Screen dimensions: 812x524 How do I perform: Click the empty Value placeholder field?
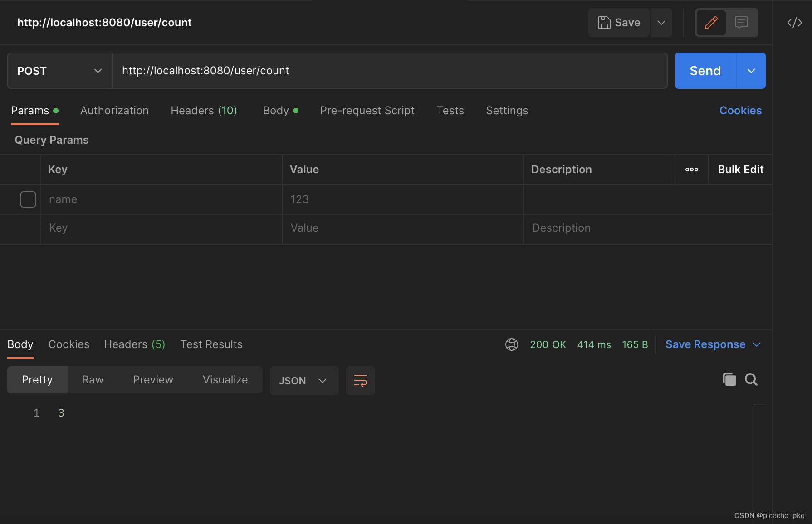coord(403,228)
